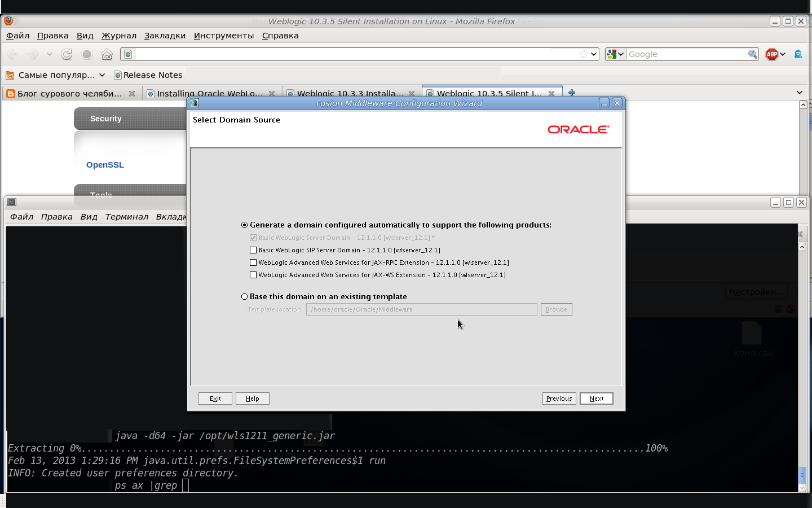The image size is (812, 508).
Task: Select Generate a domain configured automatically option
Action: [244, 225]
